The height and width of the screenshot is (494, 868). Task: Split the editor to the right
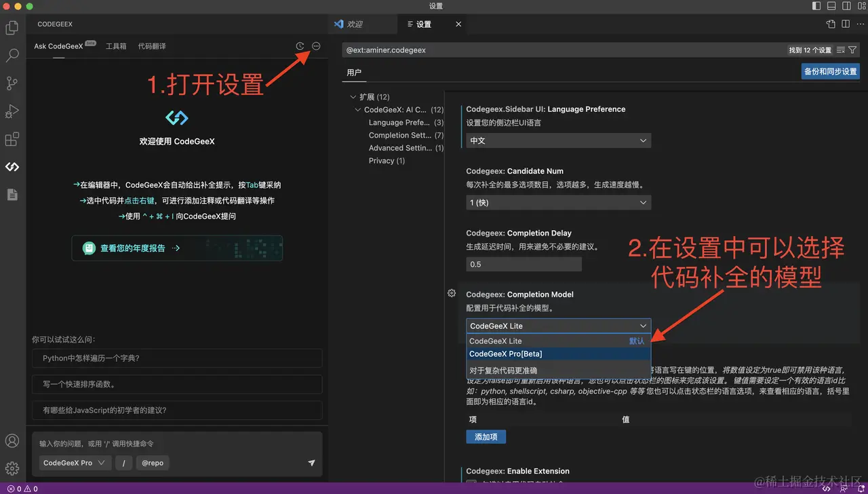pos(846,24)
